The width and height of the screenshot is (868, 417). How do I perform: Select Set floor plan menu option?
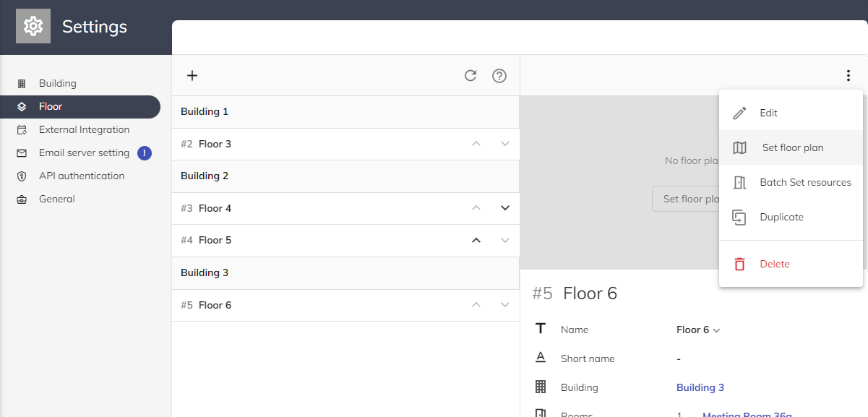click(x=792, y=148)
